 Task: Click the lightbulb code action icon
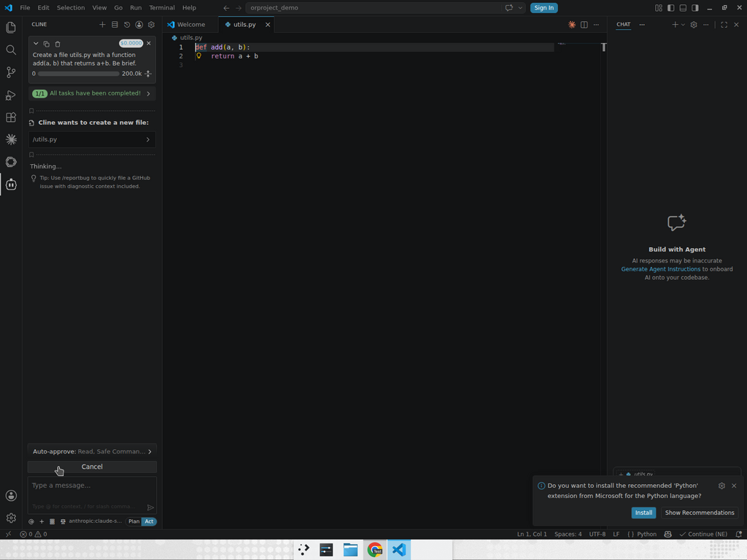pos(198,55)
